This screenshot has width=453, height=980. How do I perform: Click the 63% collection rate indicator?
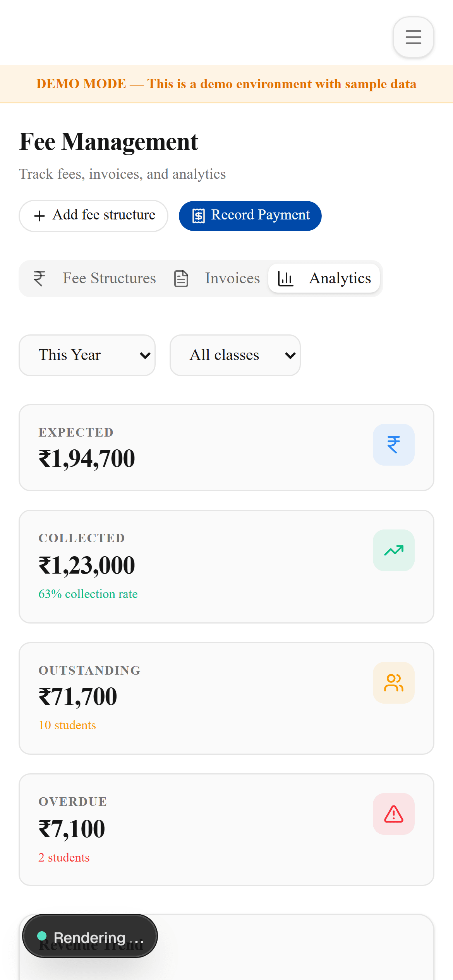[88, 594]
